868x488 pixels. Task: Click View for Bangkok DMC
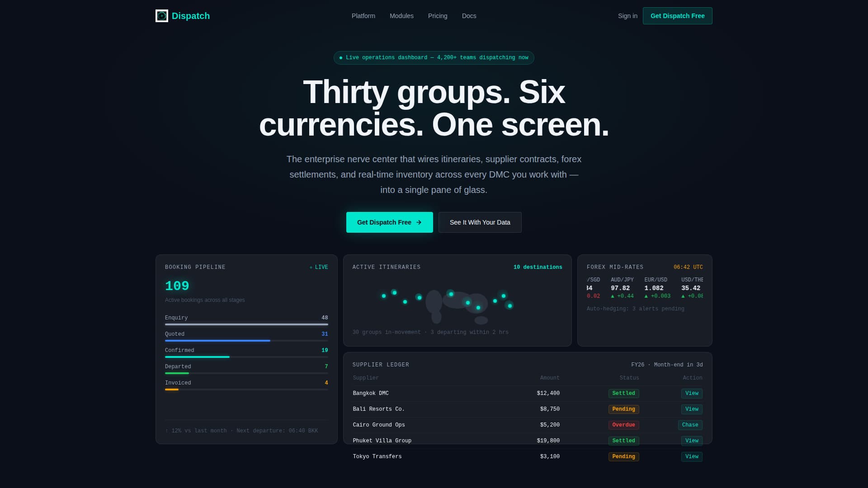(692, 394)
